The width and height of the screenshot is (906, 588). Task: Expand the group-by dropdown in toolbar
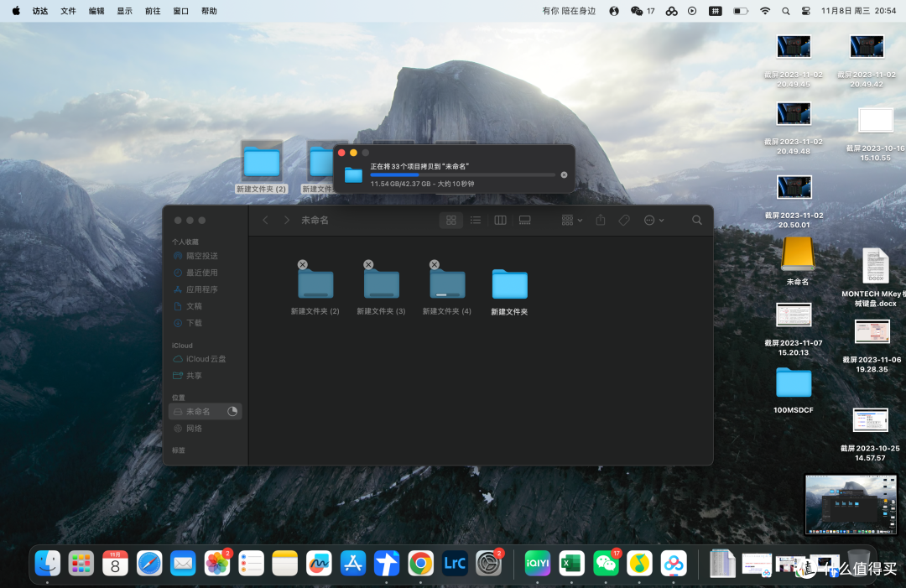point(572,220)
